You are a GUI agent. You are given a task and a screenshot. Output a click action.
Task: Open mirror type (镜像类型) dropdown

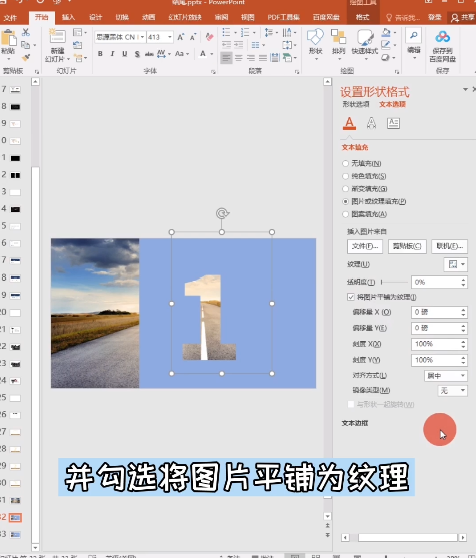(452, 391)
